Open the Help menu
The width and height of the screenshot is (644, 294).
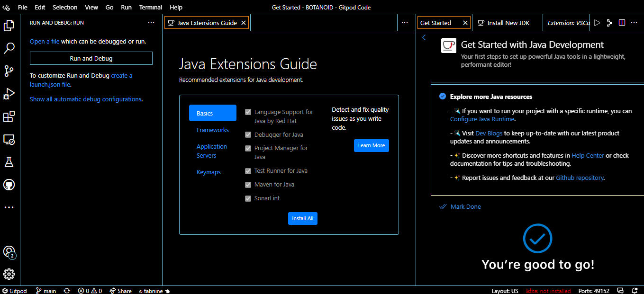click(x=176, y=8)
